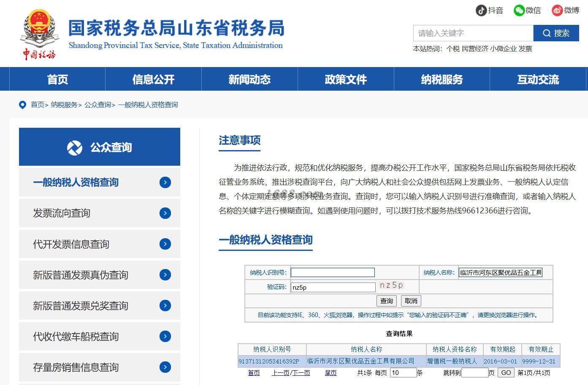Click the 9999-12-31 end date cell
Screen dimensions: 588x385
tap(541, 361)
